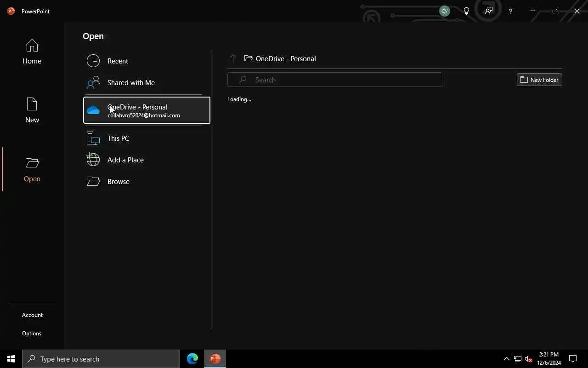Image resolution: width=588 pixels, height=368 pixels.
Task: Open PowerPoint Help question mark
Action: (510, 11)
